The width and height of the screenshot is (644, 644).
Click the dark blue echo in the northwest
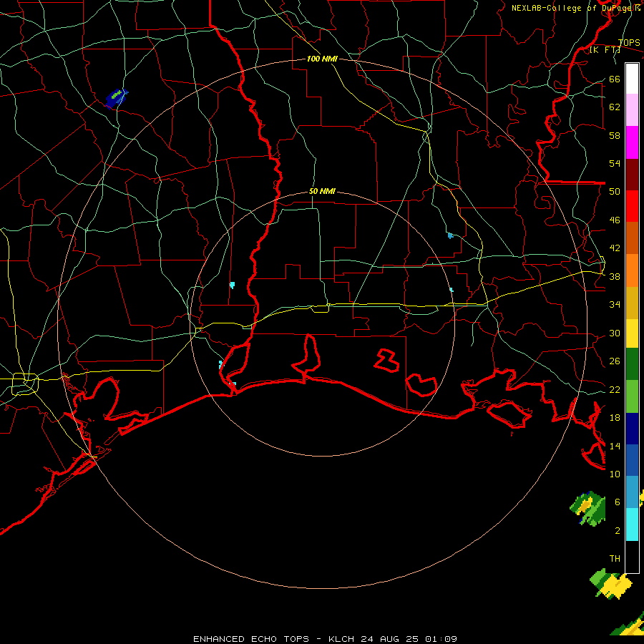coord(117,98)
